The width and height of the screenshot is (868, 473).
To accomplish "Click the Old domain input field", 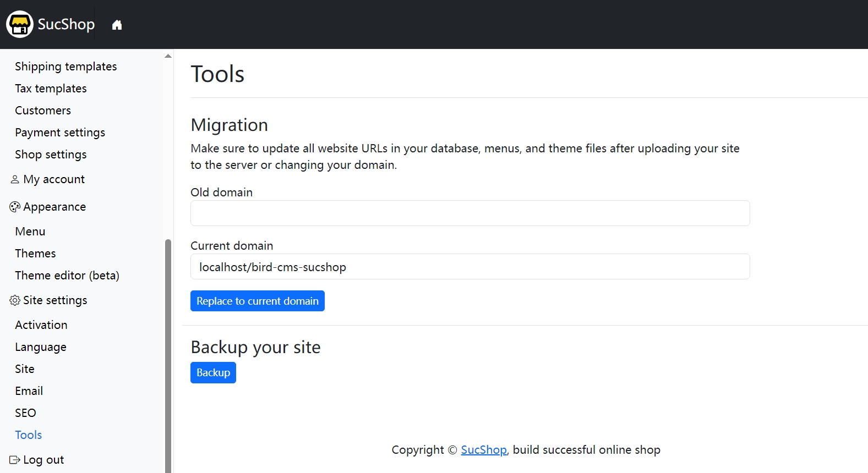I will point(470,213).
